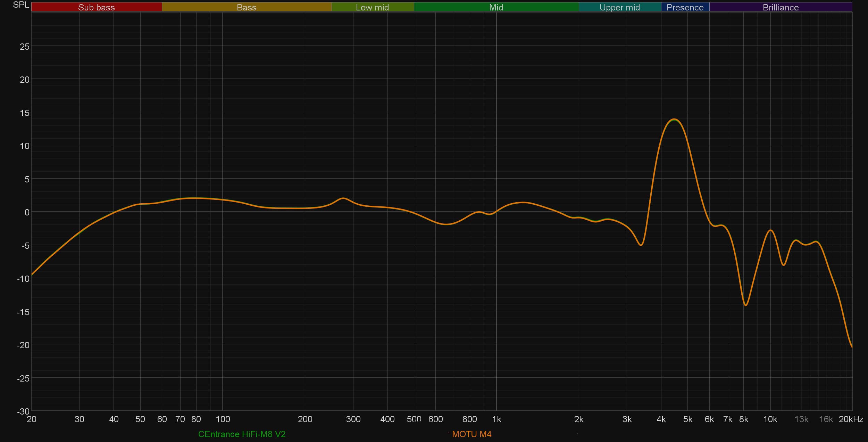The height and width of the screenshot is (442, 868).
Task: Click the 20kHz frequency axis label
Action: coord(851,419)
